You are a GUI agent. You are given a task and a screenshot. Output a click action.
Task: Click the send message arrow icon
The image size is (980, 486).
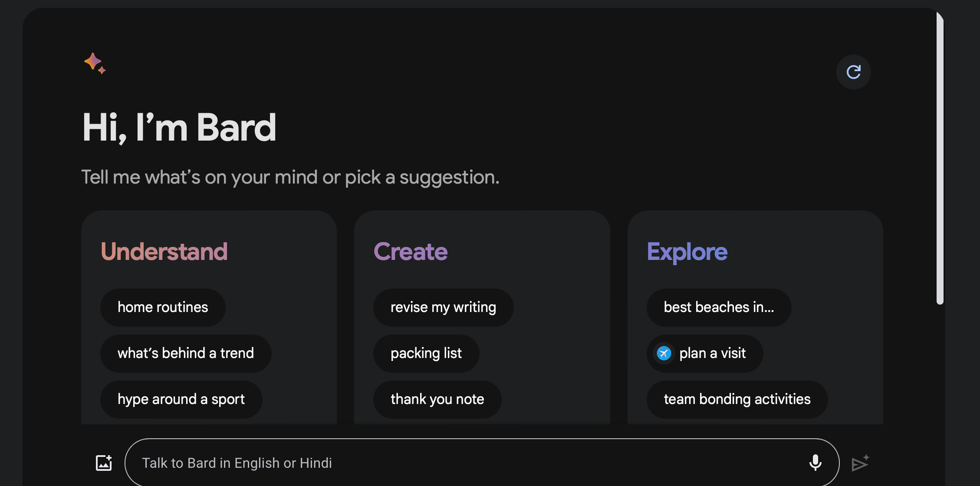click(860, 463)
